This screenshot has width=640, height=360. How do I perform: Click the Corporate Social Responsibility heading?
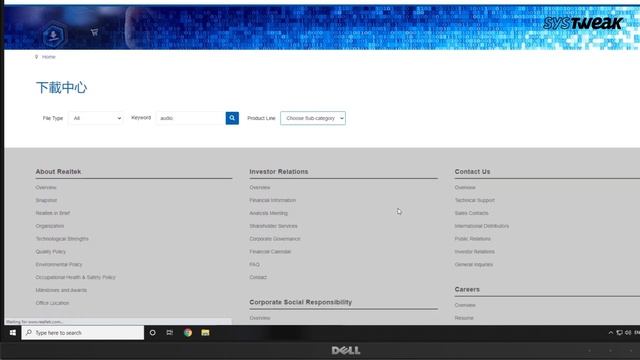(300, 302)
